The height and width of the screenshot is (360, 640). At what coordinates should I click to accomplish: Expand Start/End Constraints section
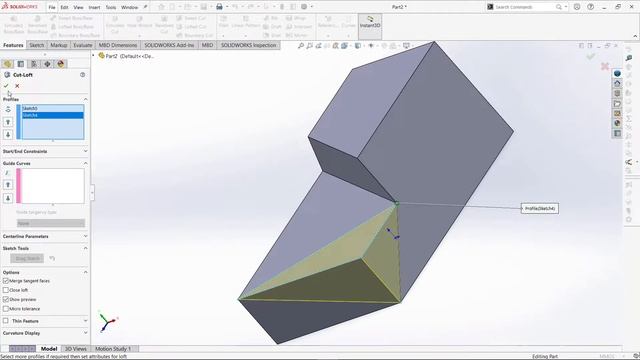[85, 151]
